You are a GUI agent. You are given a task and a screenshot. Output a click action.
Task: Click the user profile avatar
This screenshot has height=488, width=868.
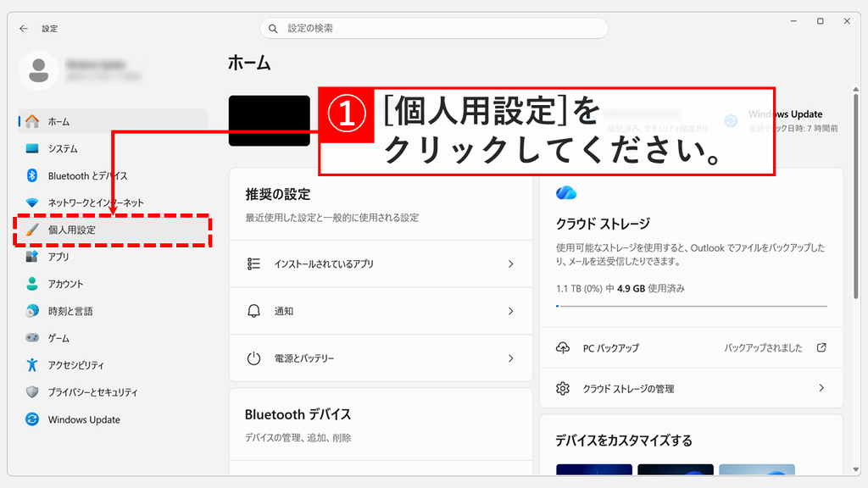click(x=39, y=71)
